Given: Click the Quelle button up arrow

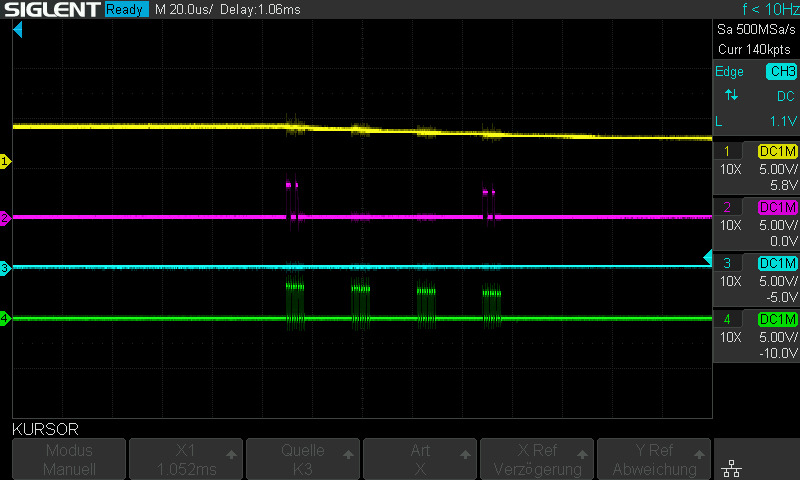Looking at the screenshot, I should point(348,454).
